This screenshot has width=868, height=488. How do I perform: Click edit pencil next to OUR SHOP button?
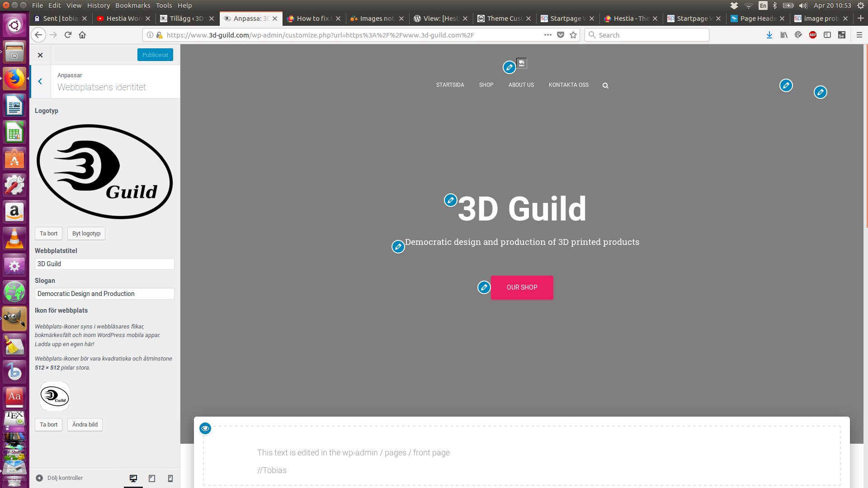pos(484,287)
